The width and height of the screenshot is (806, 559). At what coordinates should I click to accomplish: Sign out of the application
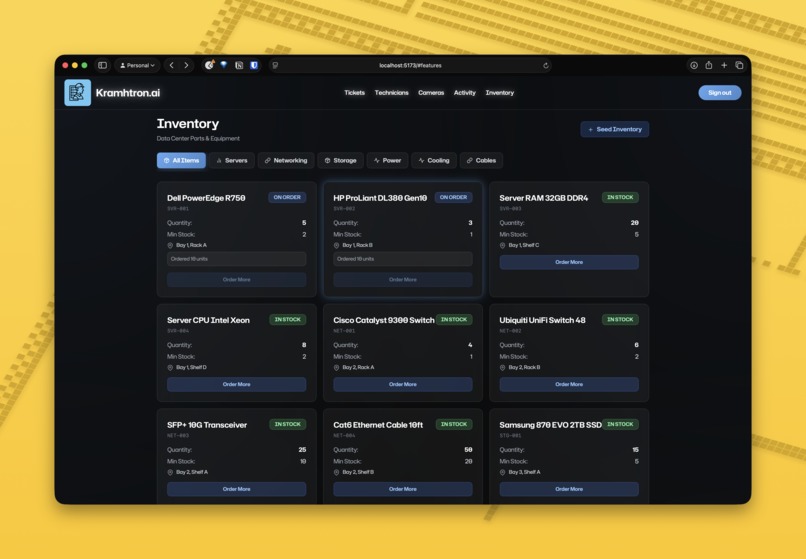pyautogui.click(x=719, y=93)
